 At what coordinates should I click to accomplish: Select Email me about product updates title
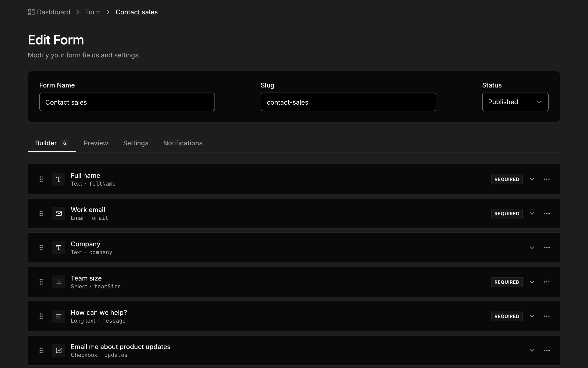click(120, 347)
